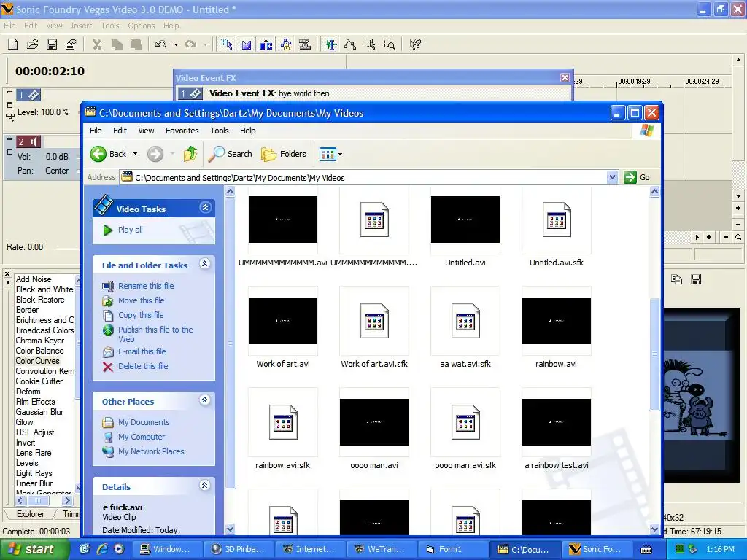Click Search button in Explorer toolbar
Screen dimensions: 747x560
(231, 154)
